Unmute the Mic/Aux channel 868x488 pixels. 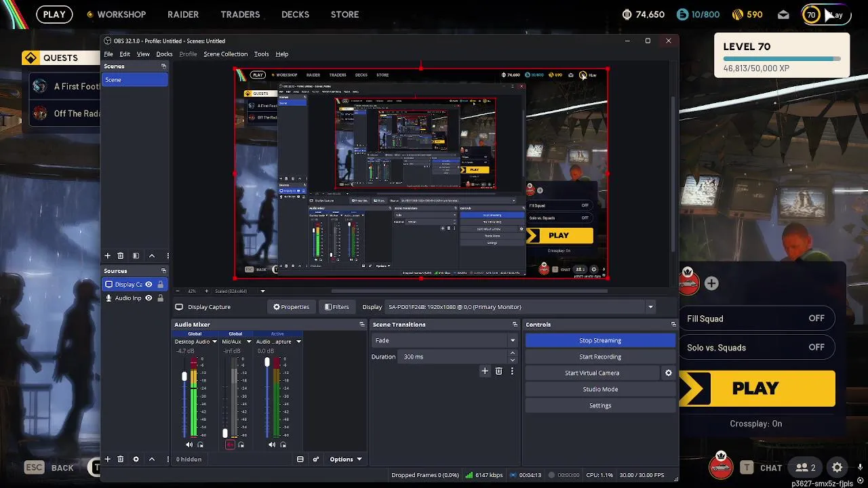click(230, 445)
